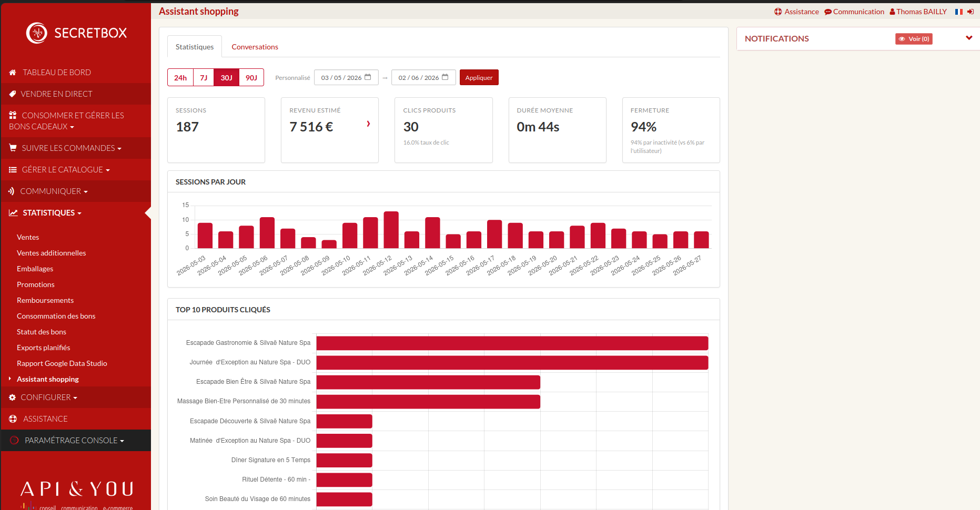
Task: Click the speech bubble Communication icon
Action: pyautogui.click(x=828, y=12)
